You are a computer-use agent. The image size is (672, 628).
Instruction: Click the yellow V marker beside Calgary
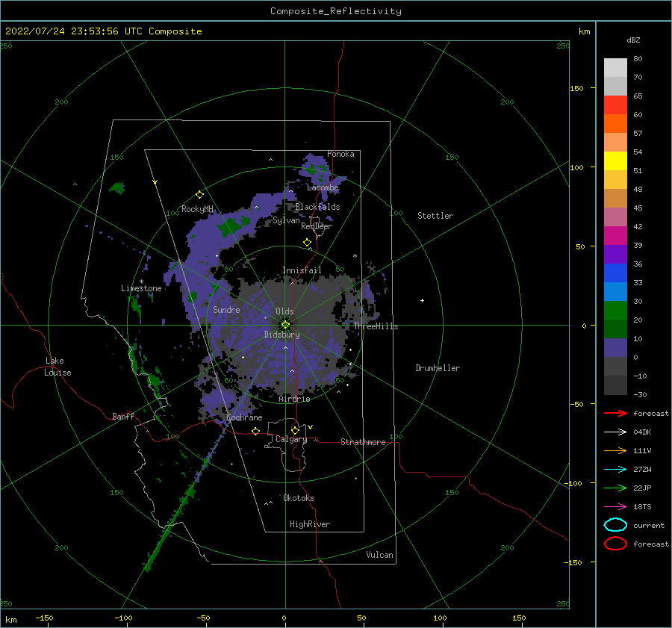point(311,427)
